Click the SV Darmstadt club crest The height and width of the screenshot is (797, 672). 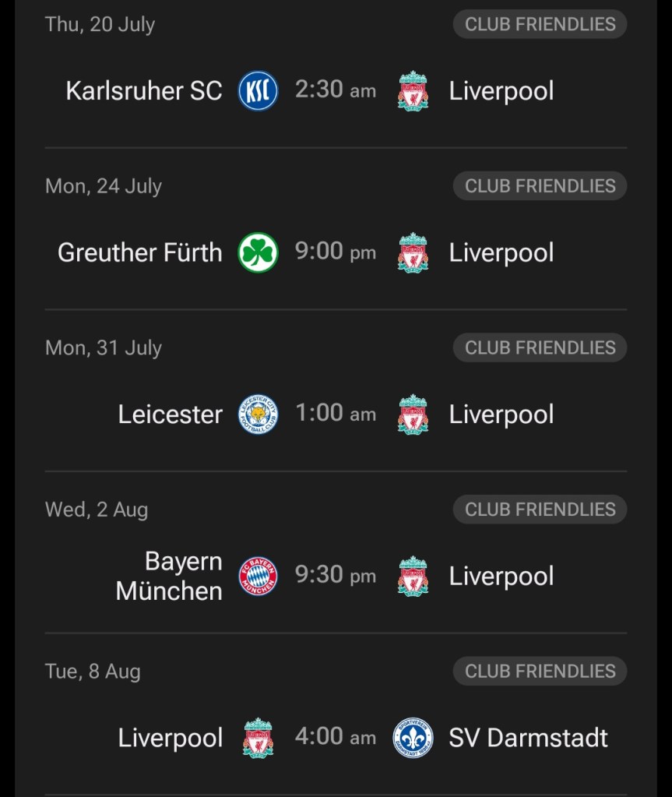413,738
